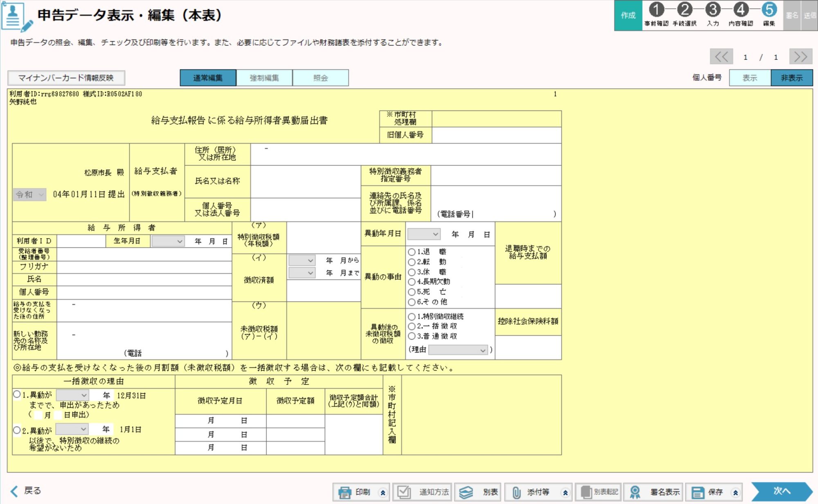Click the 通知方法 checkmark icon
The height and width of the screenshot is (504, 818).
(x=404, y=492)
